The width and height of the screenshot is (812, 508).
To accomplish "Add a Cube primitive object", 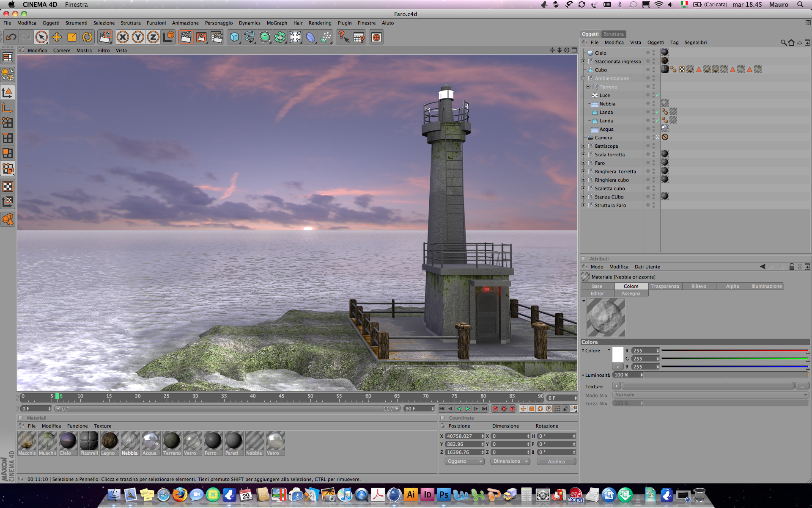I will [234, 37].
